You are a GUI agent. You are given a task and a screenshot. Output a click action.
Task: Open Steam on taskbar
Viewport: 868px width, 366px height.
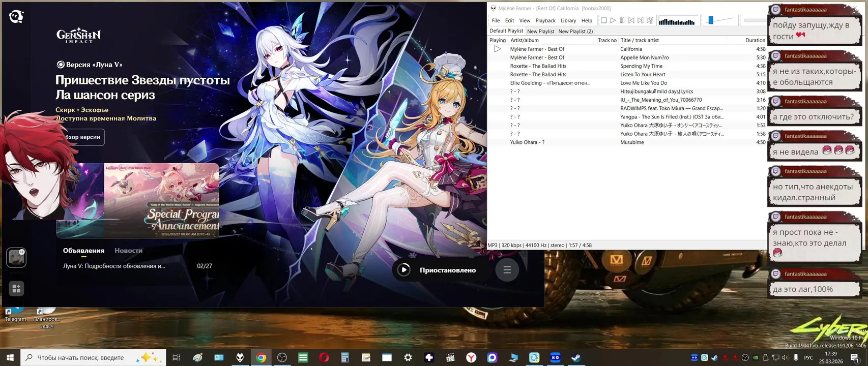coord(576,357)
